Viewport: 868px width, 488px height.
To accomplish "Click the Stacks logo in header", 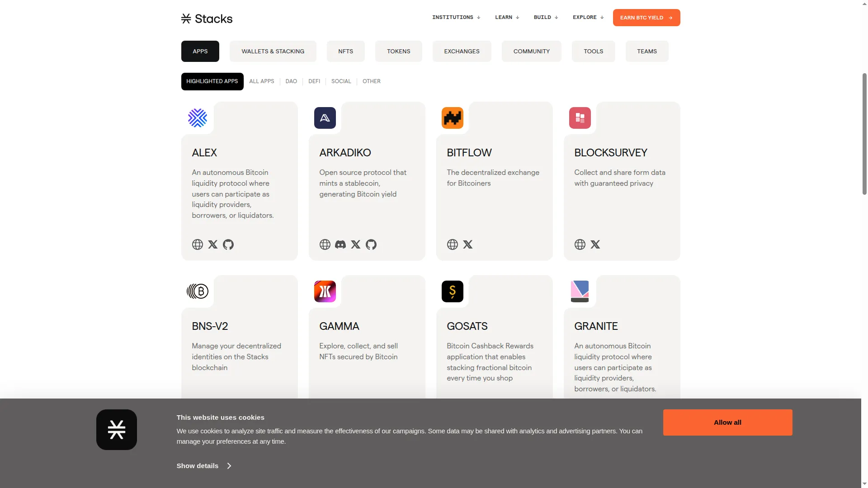I will pos(207,19).
